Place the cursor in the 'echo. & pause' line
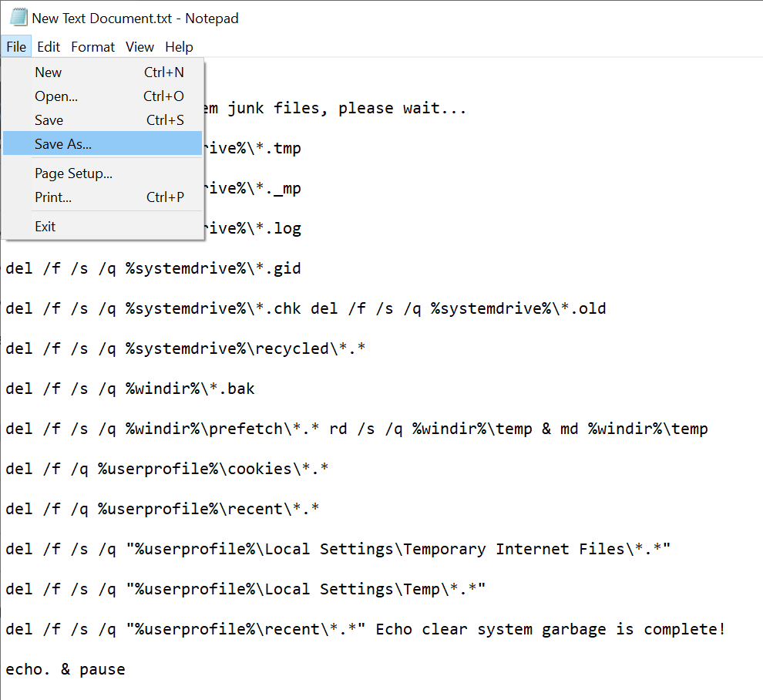The height and width of the screenshot is (700, 763). (66, 669)
